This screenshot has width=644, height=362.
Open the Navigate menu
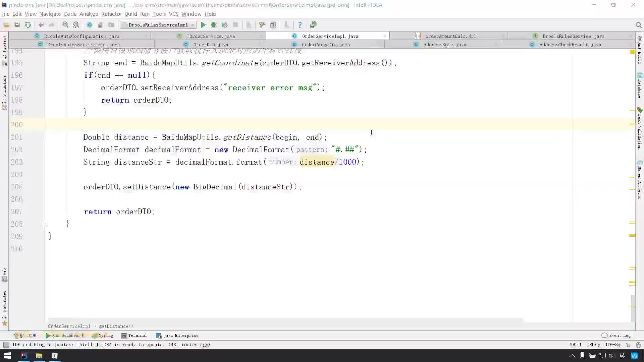coord(50,14)
